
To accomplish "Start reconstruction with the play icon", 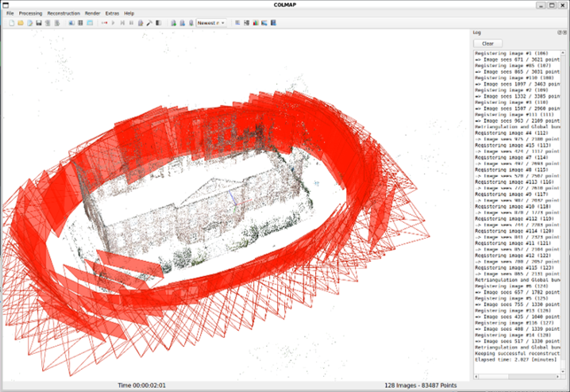I will click(x=113, y=23).
